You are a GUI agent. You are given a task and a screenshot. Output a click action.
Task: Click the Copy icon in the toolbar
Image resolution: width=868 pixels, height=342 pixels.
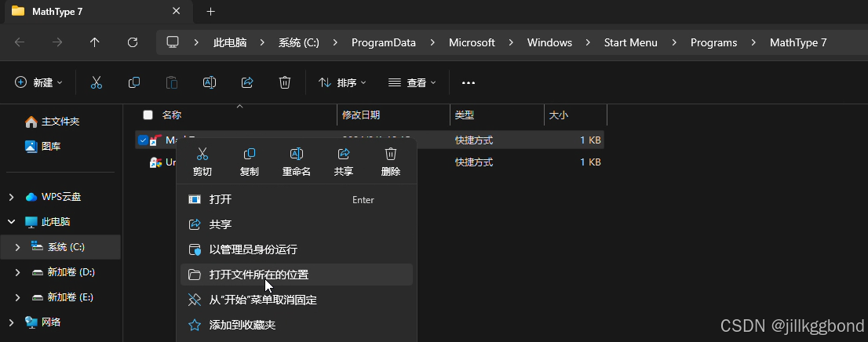coord(134,83)
